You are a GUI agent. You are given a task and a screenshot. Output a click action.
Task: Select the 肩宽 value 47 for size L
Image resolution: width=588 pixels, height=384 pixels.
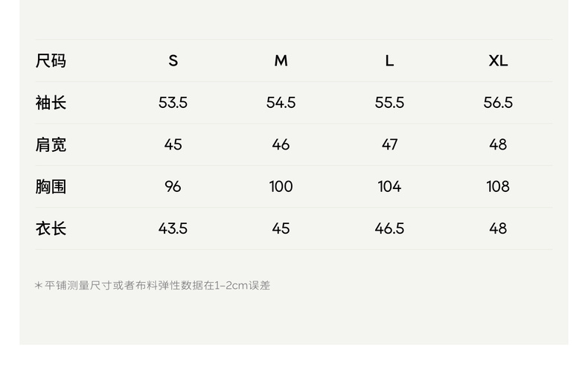point(389,144)
